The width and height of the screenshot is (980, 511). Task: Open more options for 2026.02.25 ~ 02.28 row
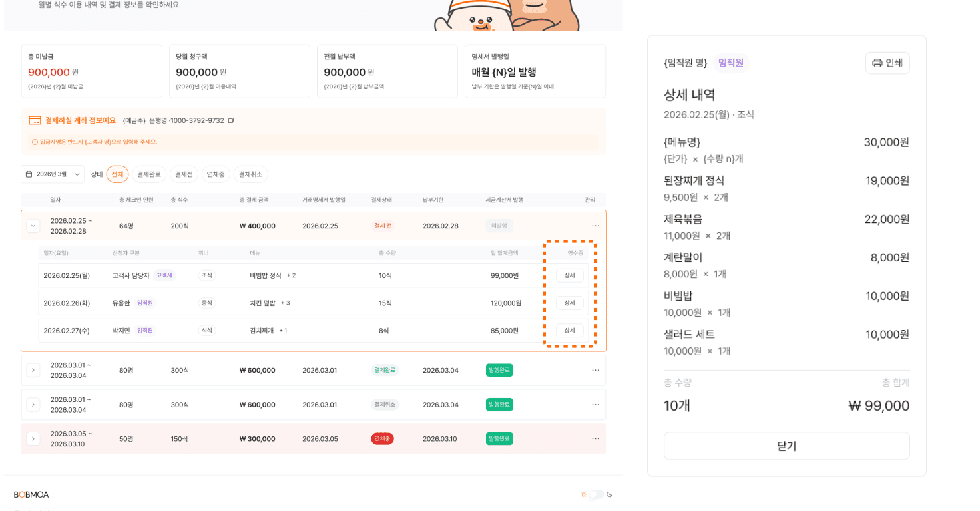coord(595,226)
